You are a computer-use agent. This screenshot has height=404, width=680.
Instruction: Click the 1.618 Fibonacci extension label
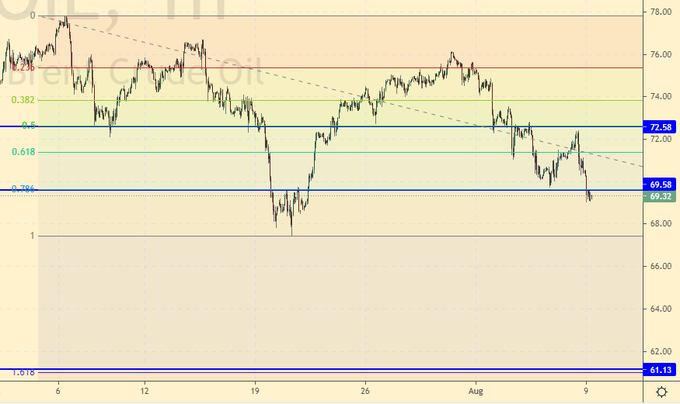click(23, 373)
